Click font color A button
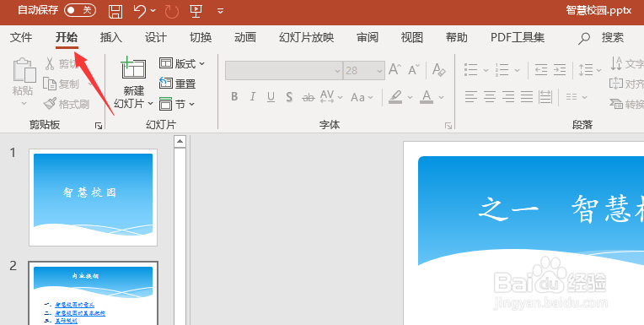 pyautogui.click(x=427, y=97)
